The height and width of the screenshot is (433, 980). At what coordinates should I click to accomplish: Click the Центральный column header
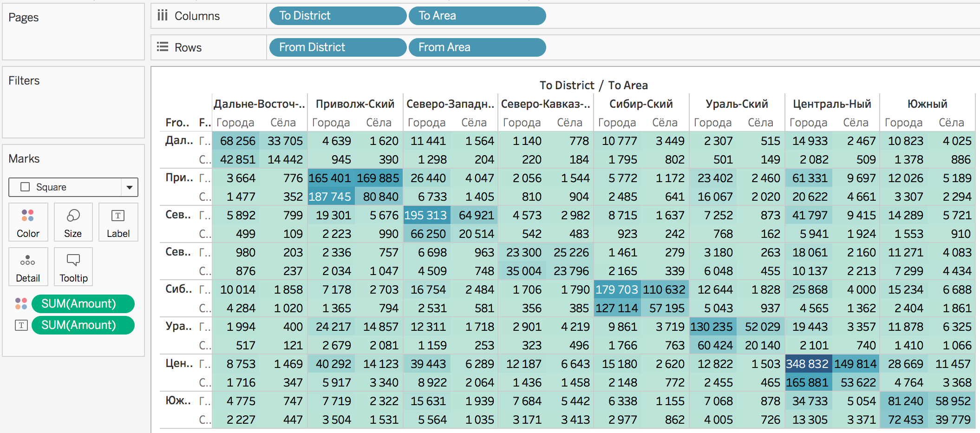pos(832,104)
